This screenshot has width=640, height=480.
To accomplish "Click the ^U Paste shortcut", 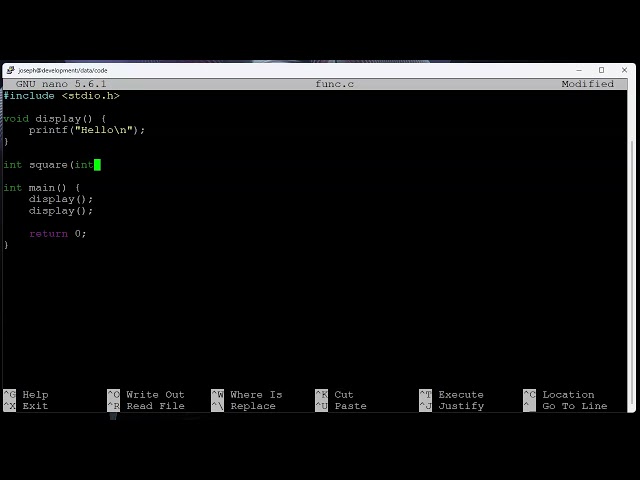I will [x=341, y=406].
